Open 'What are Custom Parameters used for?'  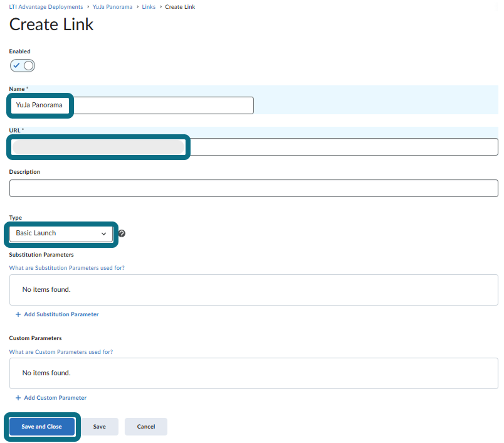(x=61, y=351)
